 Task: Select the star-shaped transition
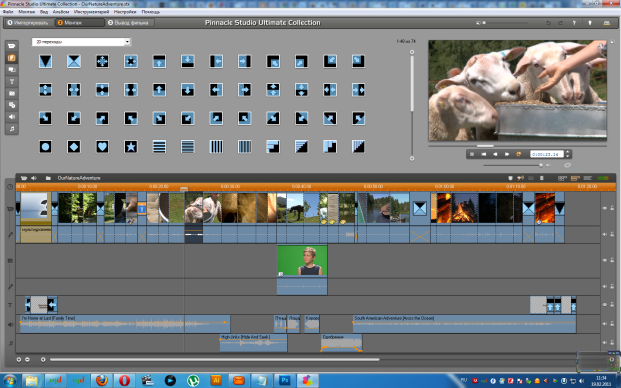point(131,147)
